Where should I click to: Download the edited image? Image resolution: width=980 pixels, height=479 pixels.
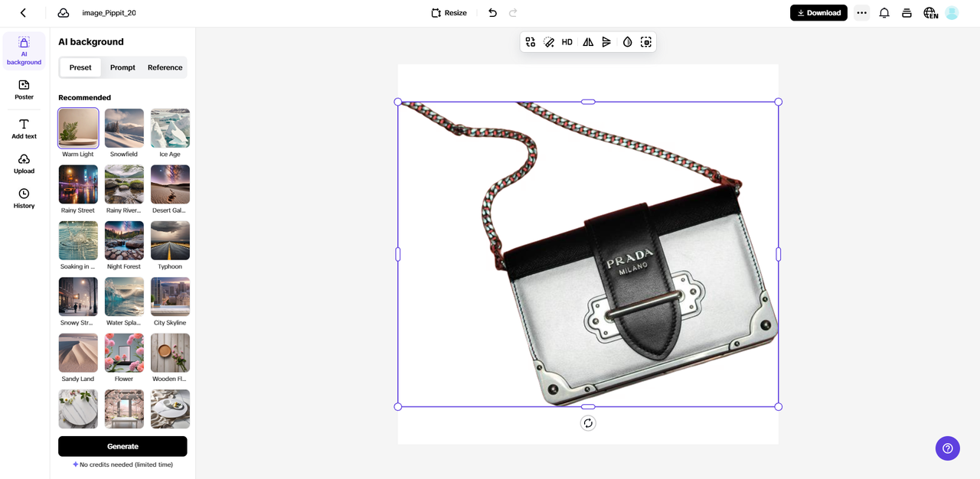(818, 13)
